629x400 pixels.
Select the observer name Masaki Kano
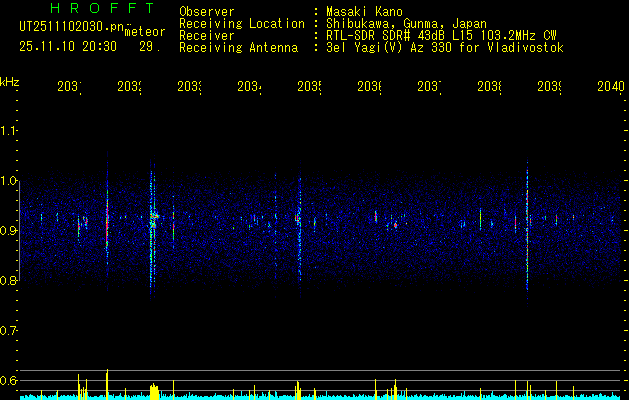[x=364, y=11]
